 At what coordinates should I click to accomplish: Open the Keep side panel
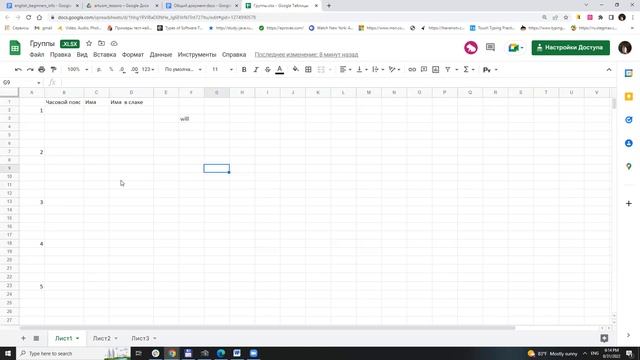629,97
